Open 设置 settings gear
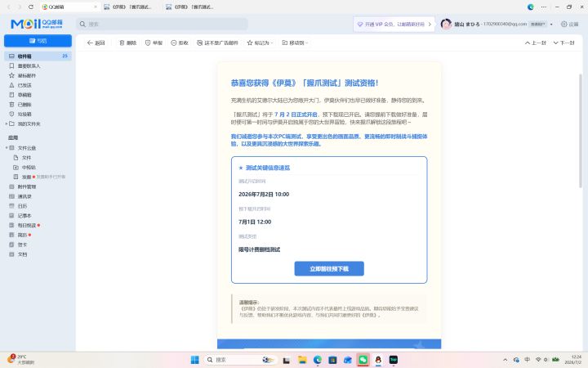 tap(570, 24)
